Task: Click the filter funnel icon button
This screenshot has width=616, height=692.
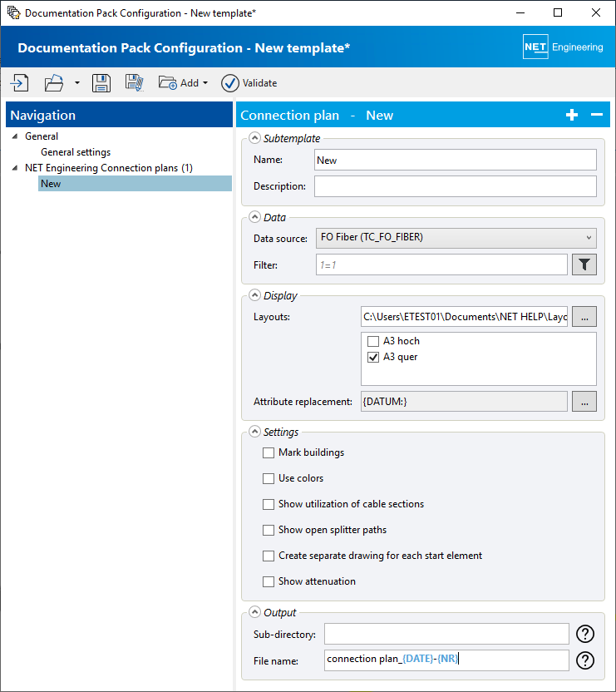Action: point(584,264)
